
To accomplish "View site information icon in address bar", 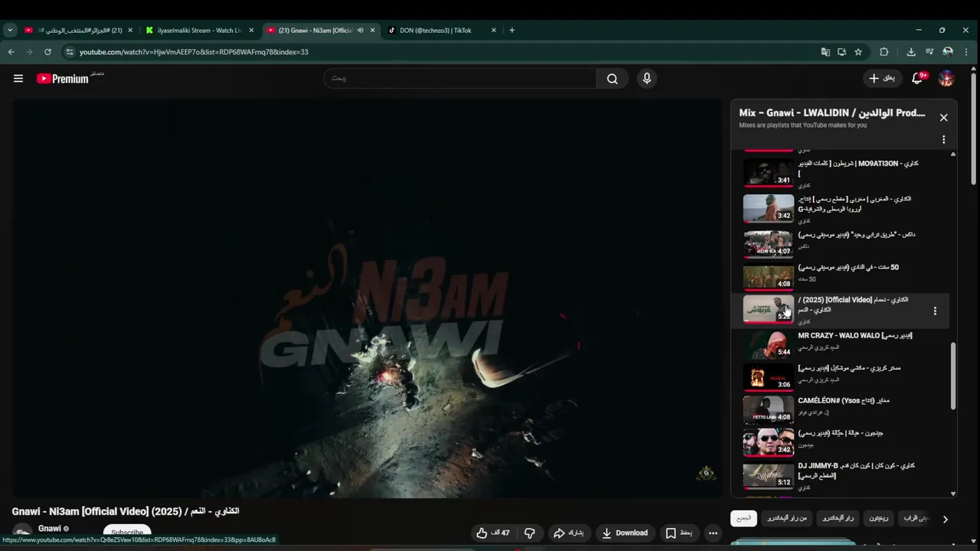I will pyautogui.click(x=70, y=52).
